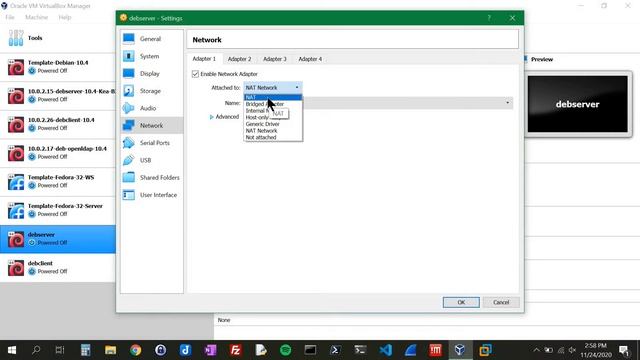Image resolution: width=640 pixels, height=360 pixels.
Task: Choose NAT from the dropdown list
Action: pos(273,97)
